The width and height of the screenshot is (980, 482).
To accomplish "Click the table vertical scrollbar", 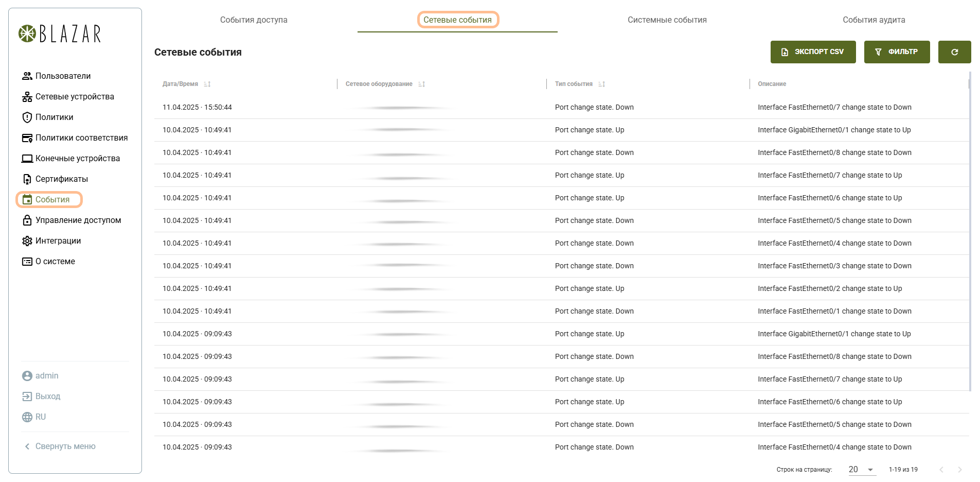I will click(x=970, y=232).
